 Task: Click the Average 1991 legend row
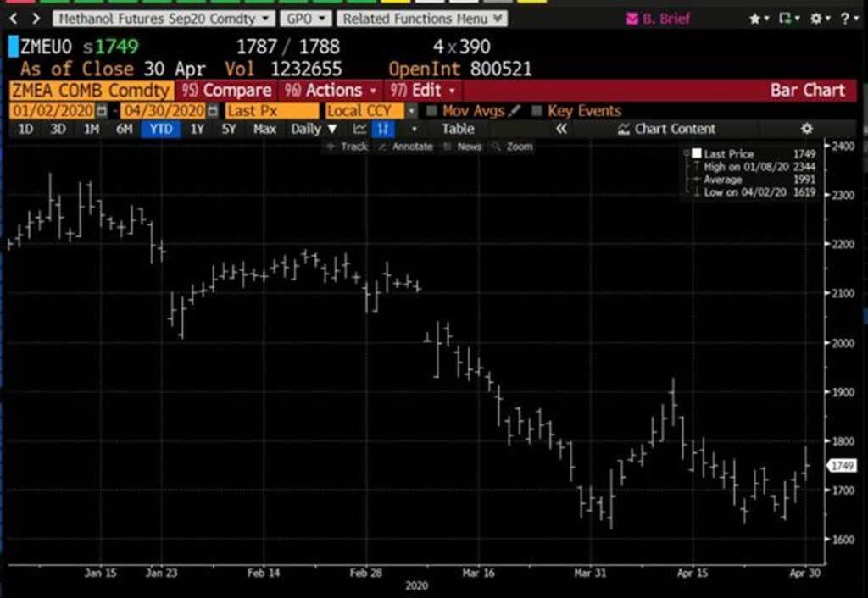(754, 180)
